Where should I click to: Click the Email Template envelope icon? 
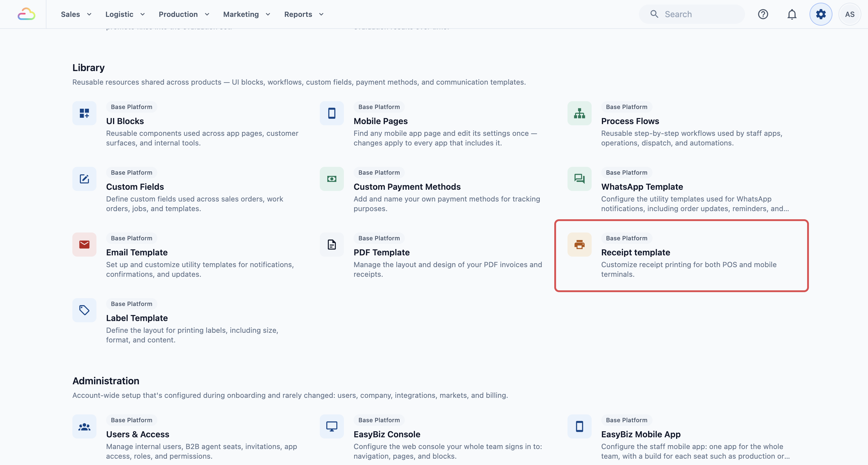pyautogui.click(x=84, y=245)
